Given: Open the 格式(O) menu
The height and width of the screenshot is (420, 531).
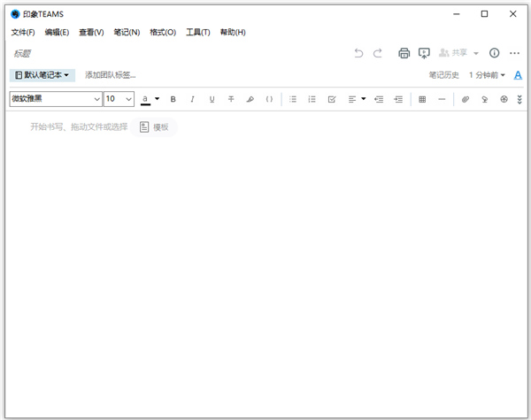Looking at the screenshot, I should [163, 32].
